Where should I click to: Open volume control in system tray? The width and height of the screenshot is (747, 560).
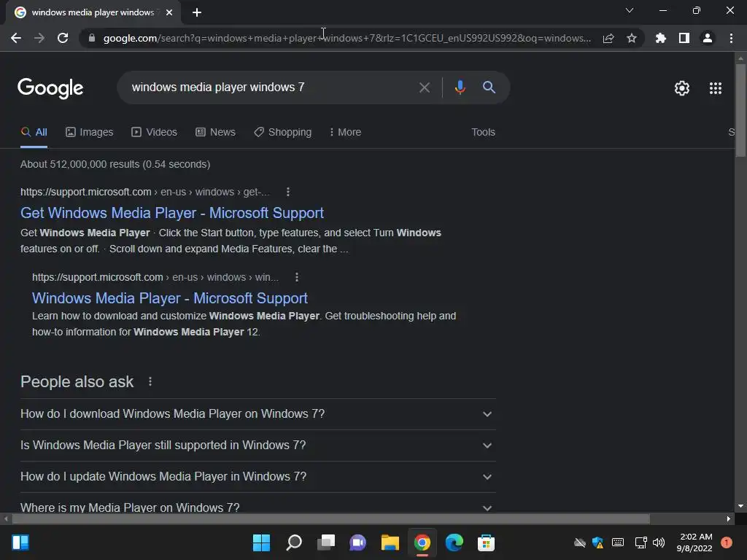pos(659,542)
